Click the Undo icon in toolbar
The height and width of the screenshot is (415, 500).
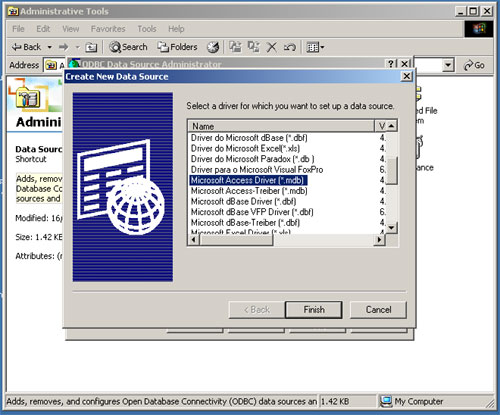click(x=289, y=47)
